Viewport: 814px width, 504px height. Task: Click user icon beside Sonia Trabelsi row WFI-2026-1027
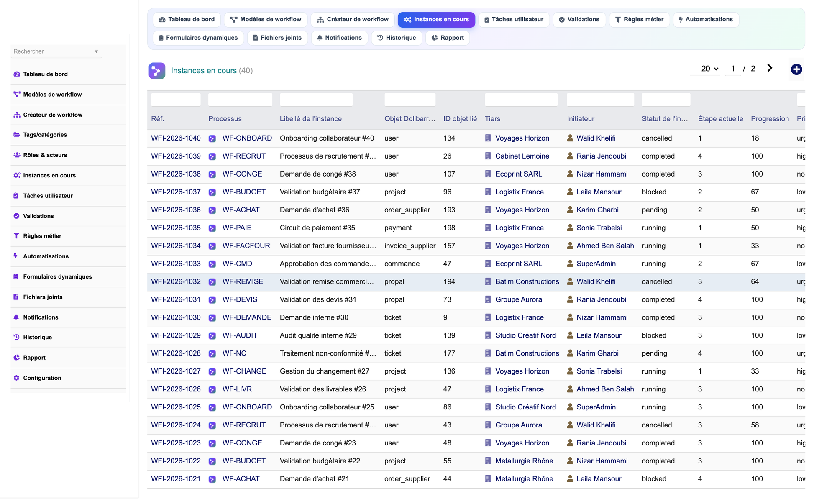coord(570,371)
